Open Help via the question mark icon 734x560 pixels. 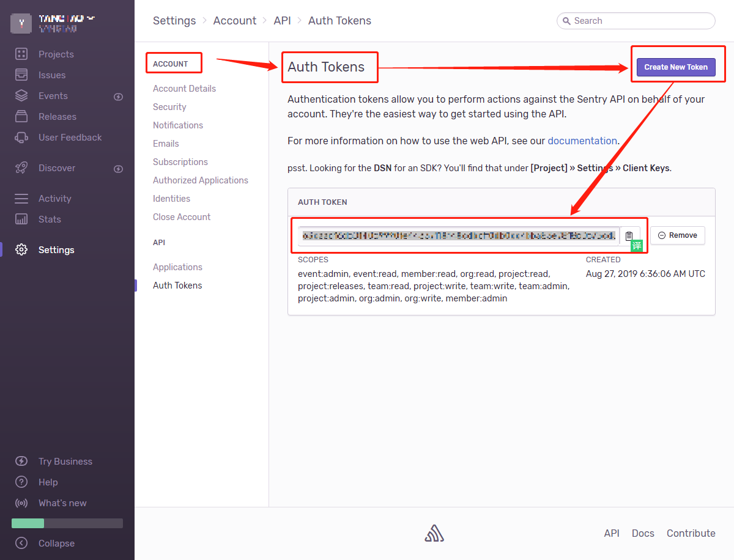pos(21,482)
